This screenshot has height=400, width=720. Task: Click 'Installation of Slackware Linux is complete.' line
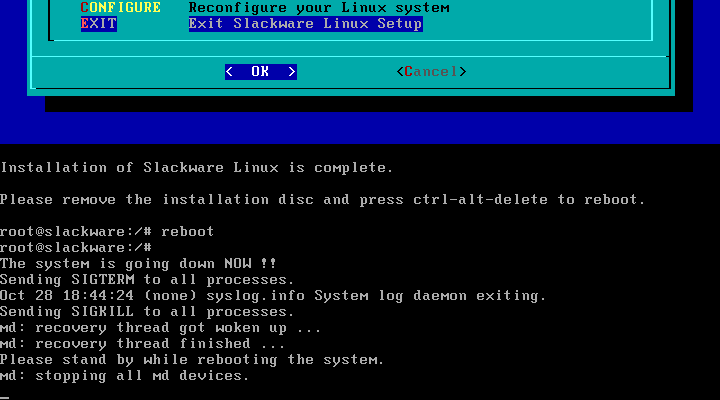[x=197, y=168]
